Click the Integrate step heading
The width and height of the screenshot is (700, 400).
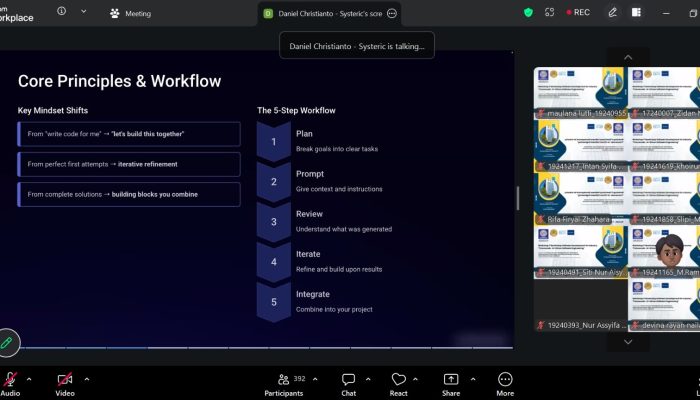(x=312, y=294)
